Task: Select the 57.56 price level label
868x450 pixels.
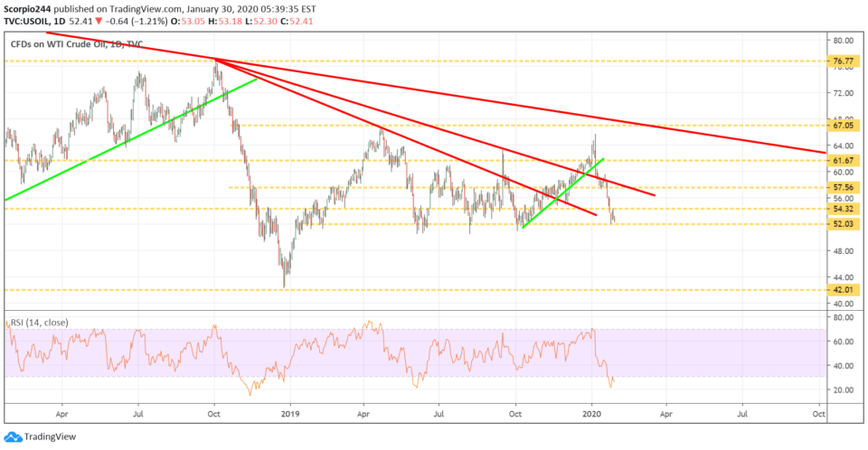Action: coord(843,188)
